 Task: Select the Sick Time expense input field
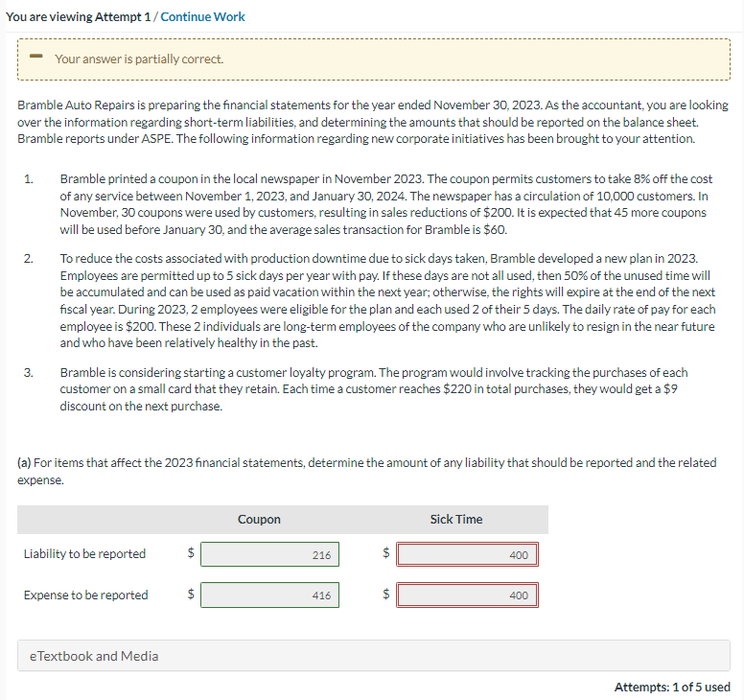click(467, 595)
